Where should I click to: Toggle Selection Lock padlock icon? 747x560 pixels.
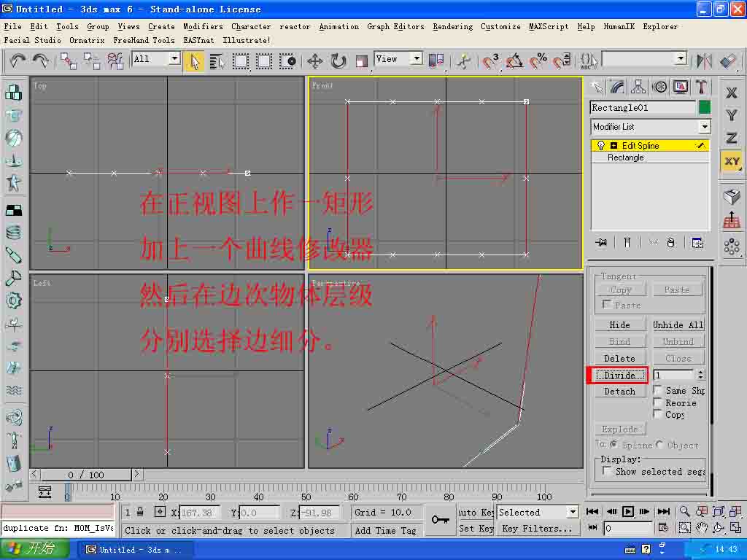pyautogui.click(x=140, y=512)
